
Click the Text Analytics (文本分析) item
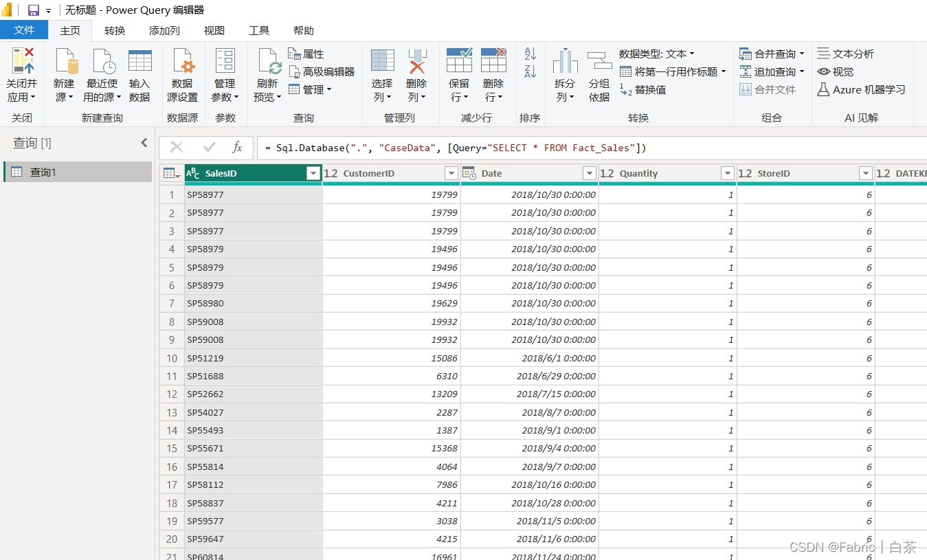(x=845, y=54)
